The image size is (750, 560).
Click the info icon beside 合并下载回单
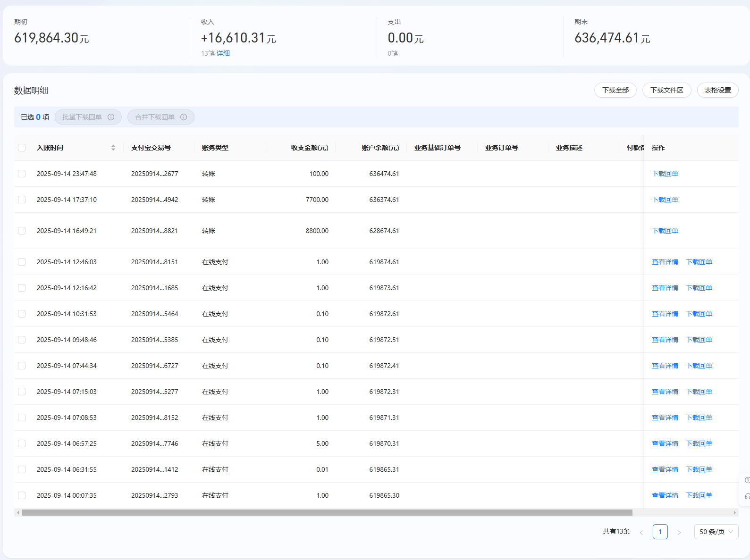point(184,117)
